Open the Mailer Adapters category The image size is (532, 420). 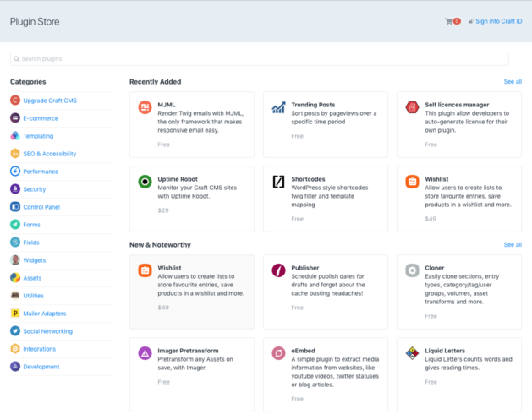point(45,314)
